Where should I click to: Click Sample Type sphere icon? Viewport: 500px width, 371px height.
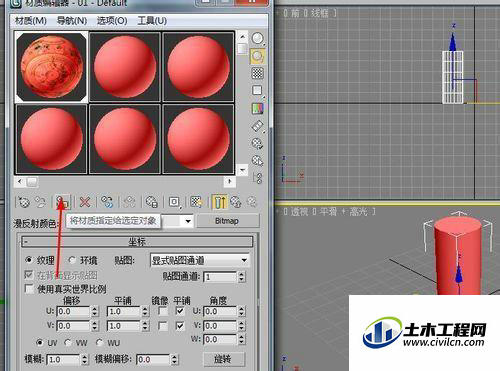[258, 38]
